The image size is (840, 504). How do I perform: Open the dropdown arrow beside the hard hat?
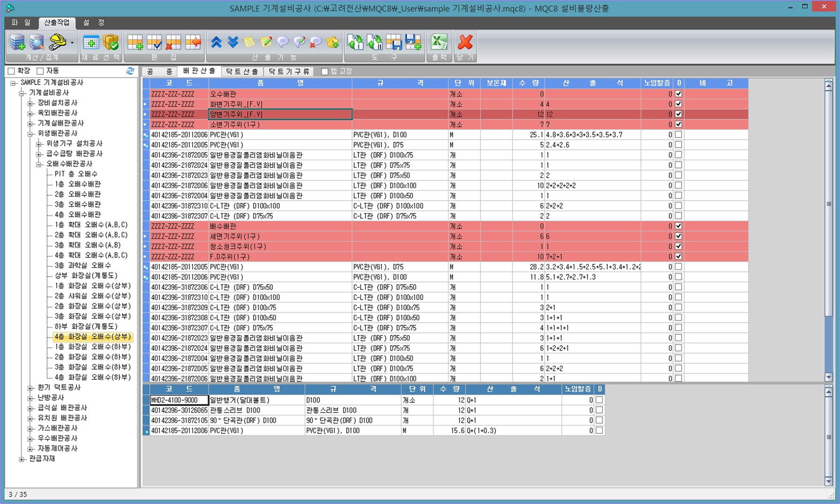(x=72, y=42)
